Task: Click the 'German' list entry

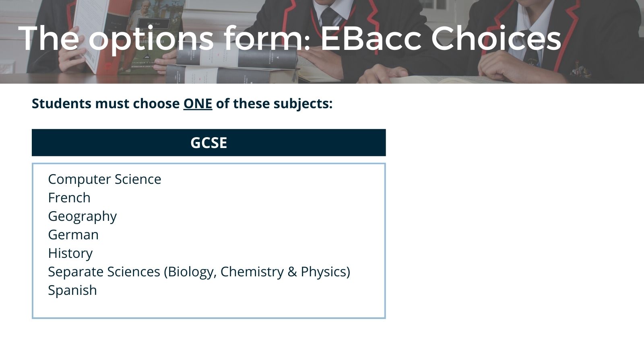Action: 73,234
